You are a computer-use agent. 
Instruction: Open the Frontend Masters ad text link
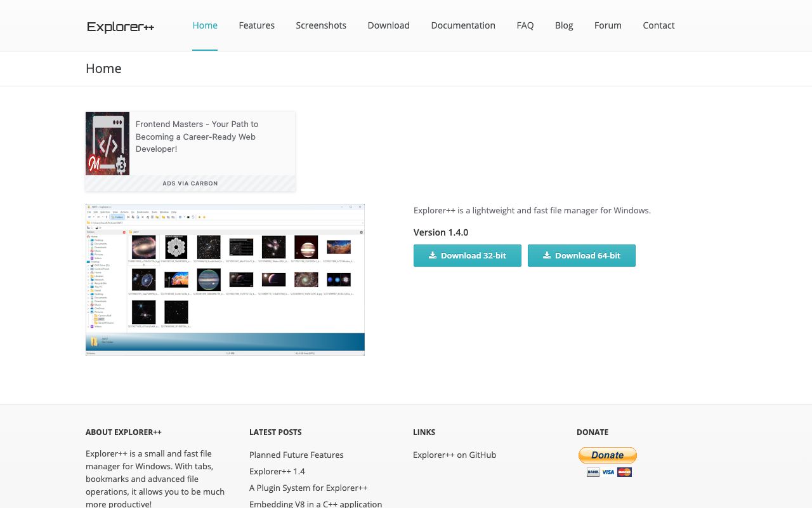(197, 137)
